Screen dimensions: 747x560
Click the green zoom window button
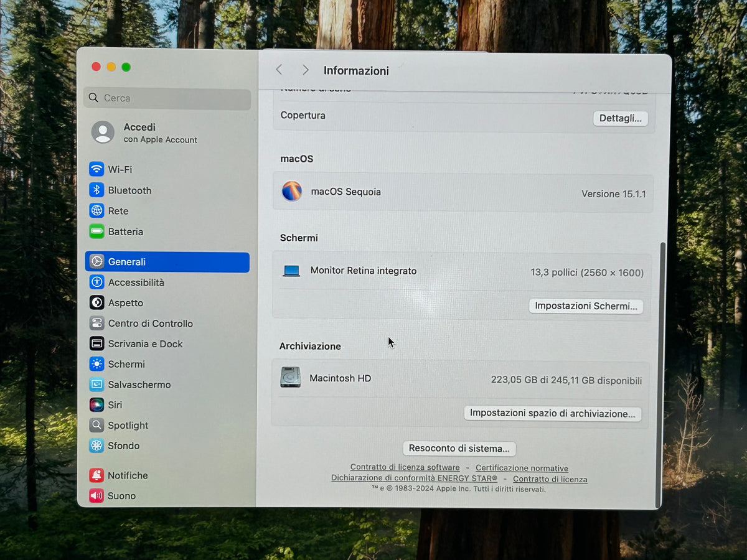click(126, 67)
